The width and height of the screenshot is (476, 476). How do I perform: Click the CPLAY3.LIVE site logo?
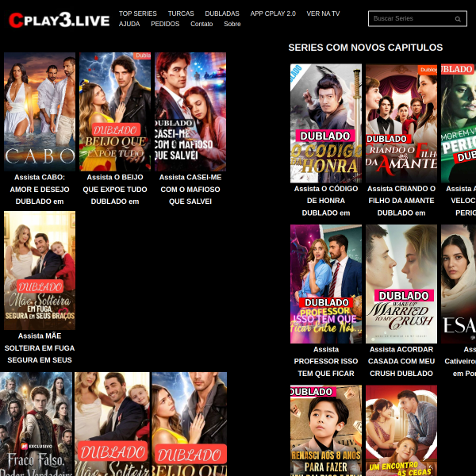point(59,20)
